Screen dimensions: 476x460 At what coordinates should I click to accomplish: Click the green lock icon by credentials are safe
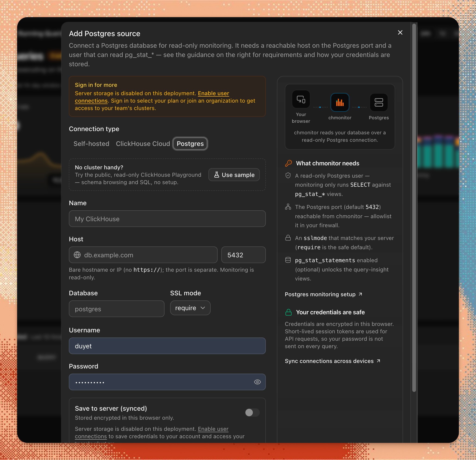pos(288,312)
